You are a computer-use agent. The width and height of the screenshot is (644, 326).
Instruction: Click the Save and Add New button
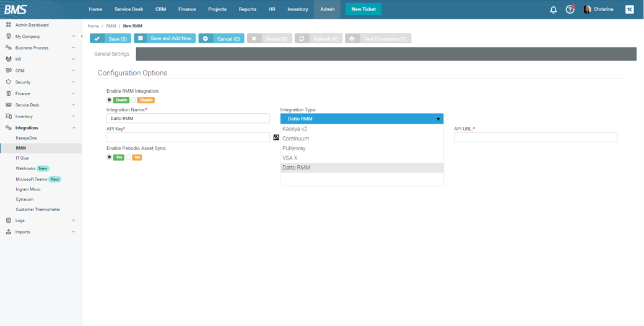[x=165, y=38]
